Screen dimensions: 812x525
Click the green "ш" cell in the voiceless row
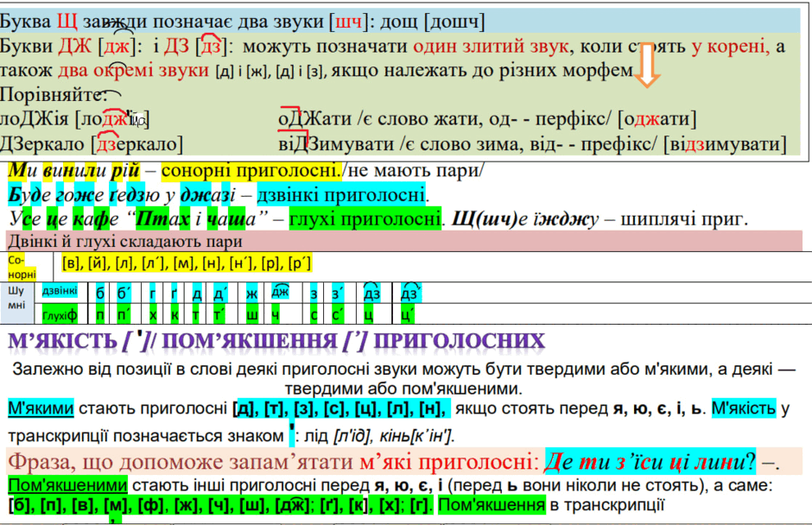[251, 315]
